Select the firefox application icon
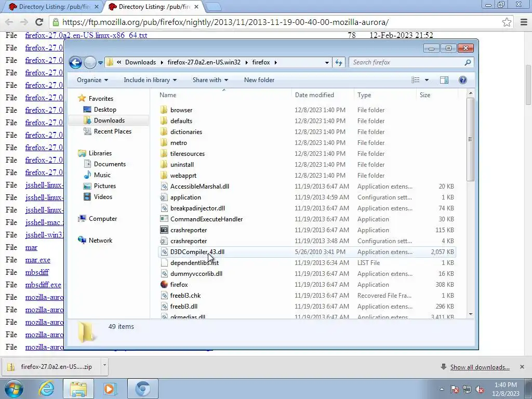Image resolution: width=532 pixels, height=399 pixels. pyautogui.click(x=164, y=284)
